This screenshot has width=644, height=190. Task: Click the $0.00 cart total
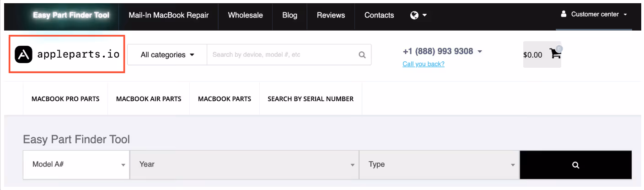point(533,55)
